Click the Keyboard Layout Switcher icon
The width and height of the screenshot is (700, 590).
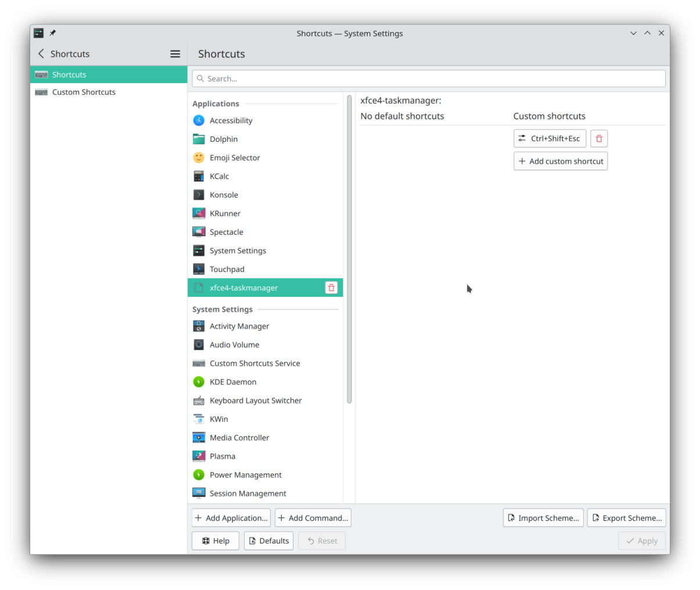(x=199, y=400)
